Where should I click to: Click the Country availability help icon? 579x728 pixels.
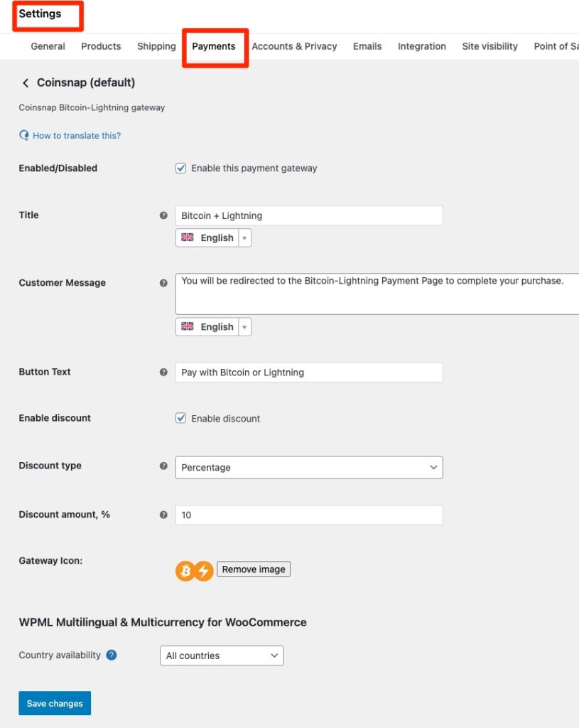pos(112,655)
